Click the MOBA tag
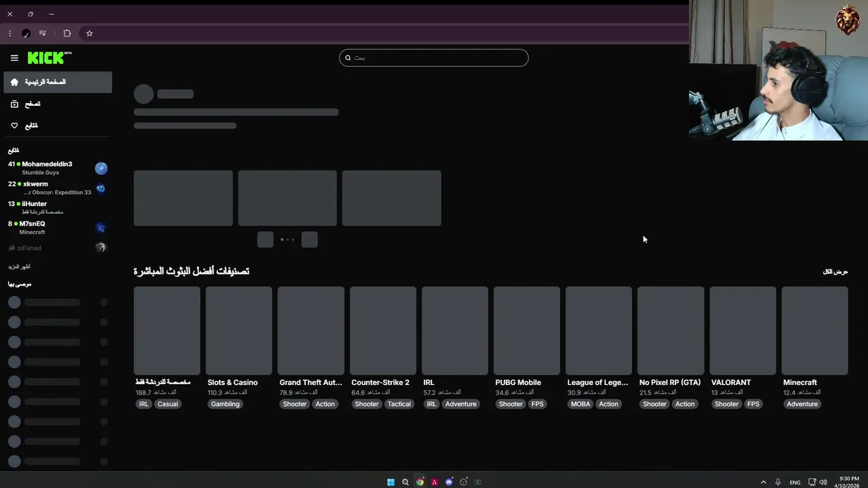This screenshot has width=868, height=488. 580,404
